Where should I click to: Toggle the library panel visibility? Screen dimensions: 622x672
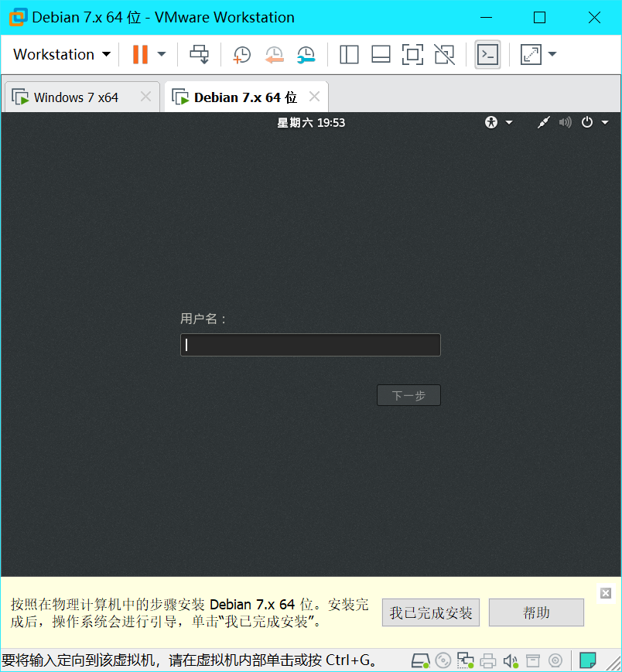(x=349, y=54)
